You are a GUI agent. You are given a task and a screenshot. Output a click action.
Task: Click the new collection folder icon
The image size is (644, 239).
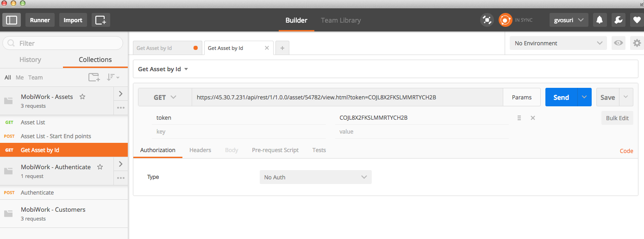(x=94, y=77)
